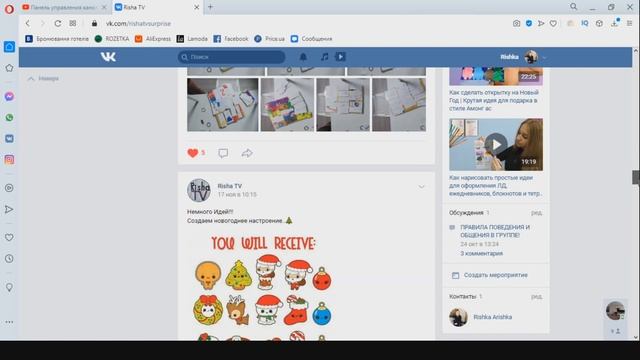
Task: Open the Rishka profile dropdown menu
Action: [x=523, y=57]
